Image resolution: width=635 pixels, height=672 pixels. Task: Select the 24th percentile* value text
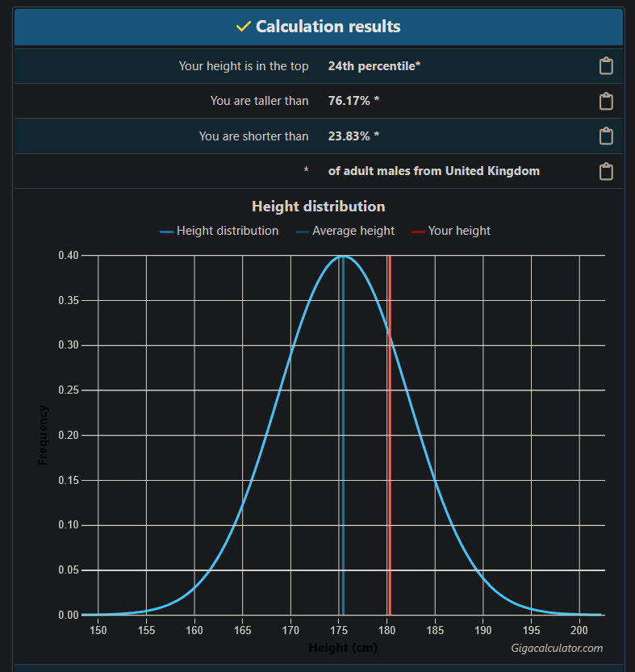[x=374, y=66]
